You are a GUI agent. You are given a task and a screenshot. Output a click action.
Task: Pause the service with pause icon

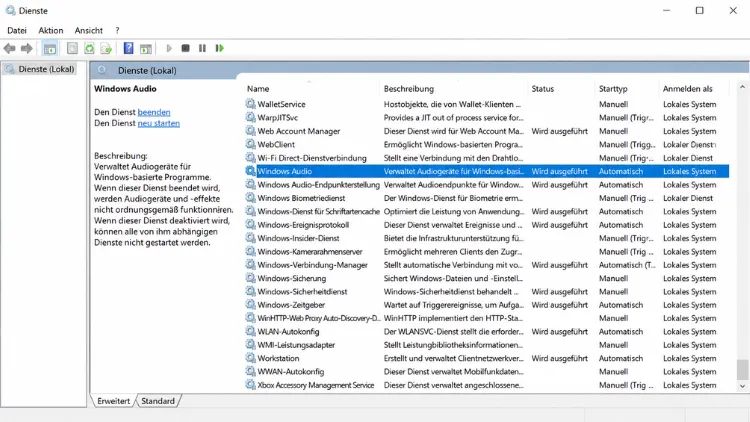point(202,48)
